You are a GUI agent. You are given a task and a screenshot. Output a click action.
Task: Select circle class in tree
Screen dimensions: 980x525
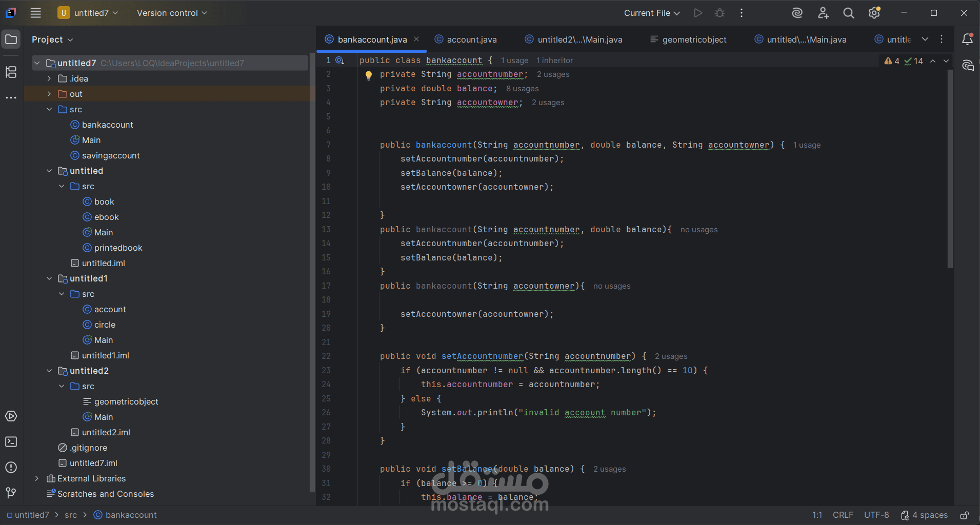tap(99, 325)
